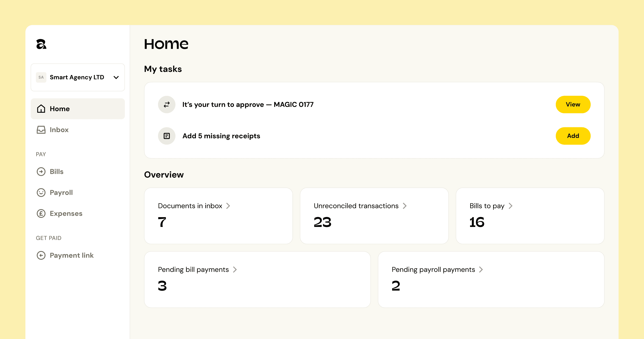
Task: Click the Bills arrow-circle icon
Action: point(41,171)
